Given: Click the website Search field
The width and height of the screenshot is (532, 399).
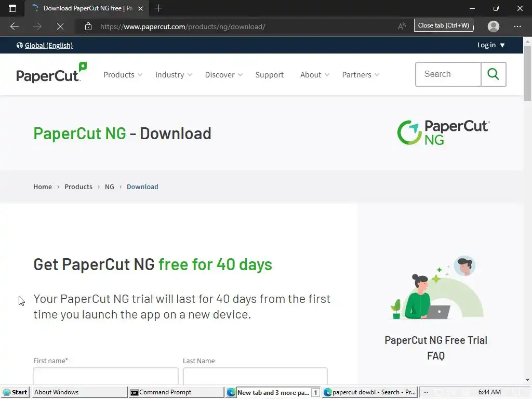Looking at the screenshot, I should point(448,74).
